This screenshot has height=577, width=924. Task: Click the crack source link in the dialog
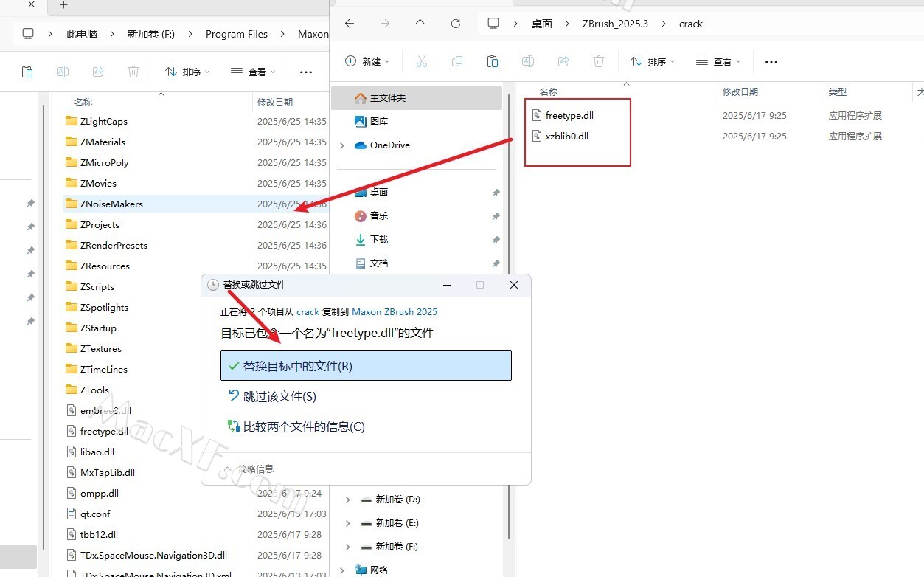[x=308, y=312]
